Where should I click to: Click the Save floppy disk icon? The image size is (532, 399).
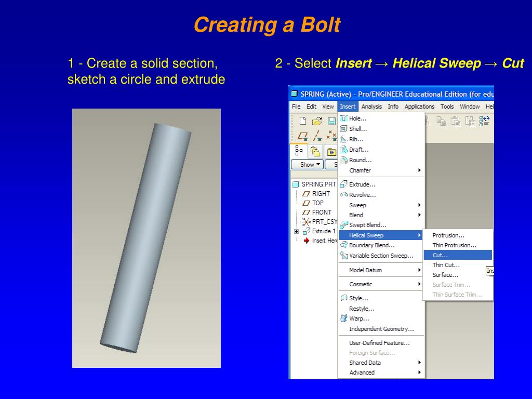coord(331,121)
